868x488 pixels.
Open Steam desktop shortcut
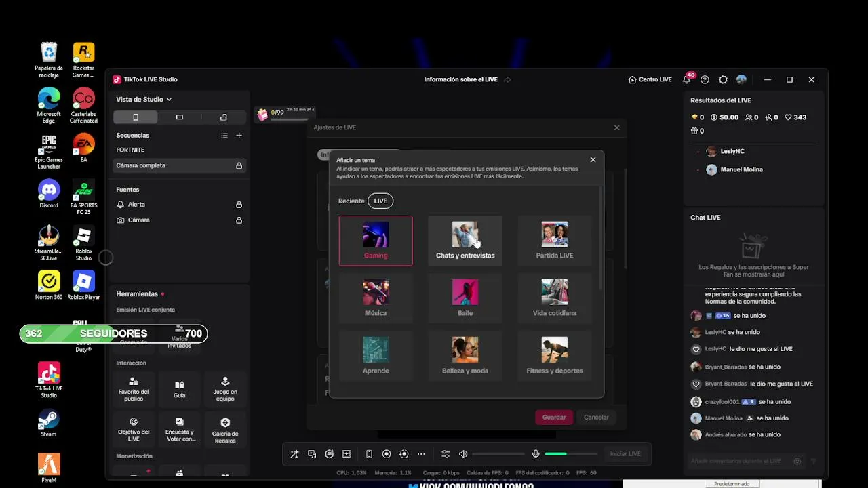pos(49,423)
